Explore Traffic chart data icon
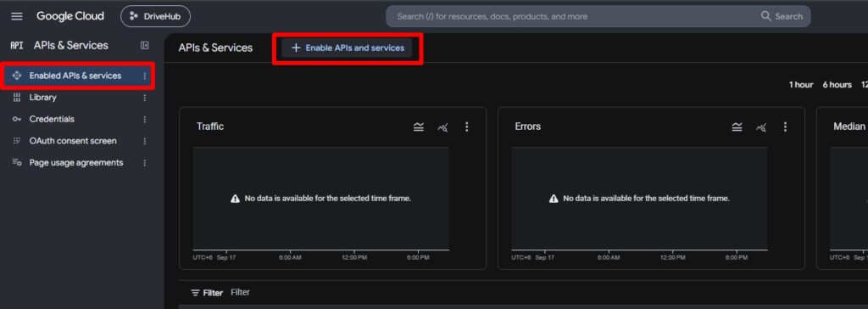This screenshot has width=868, height=309. (442, 127)
